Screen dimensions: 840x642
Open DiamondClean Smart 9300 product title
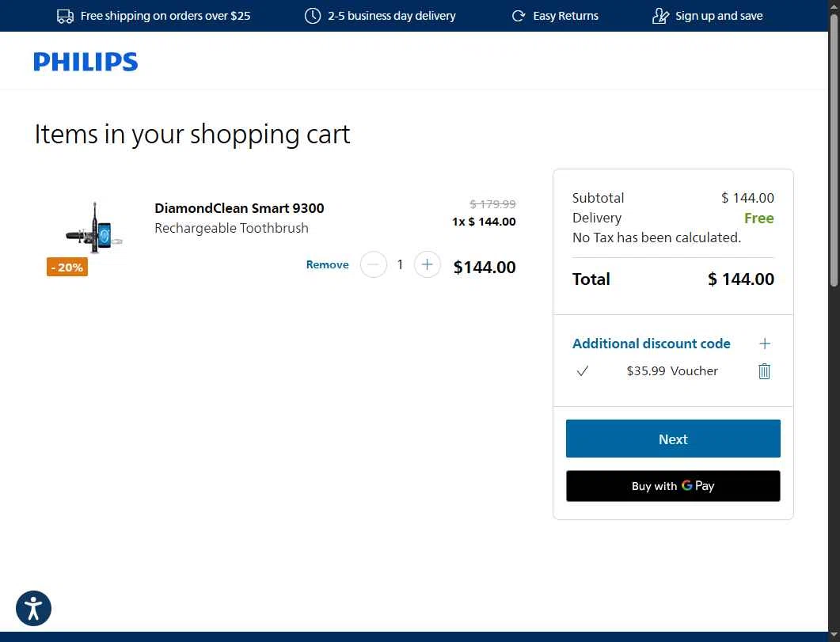coord(239,207)
